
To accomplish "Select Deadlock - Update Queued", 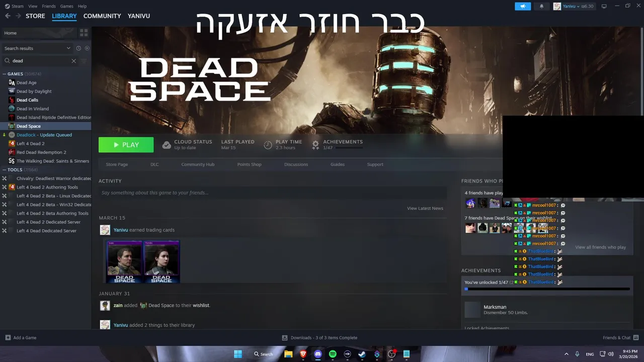I will tap(44, 135).
